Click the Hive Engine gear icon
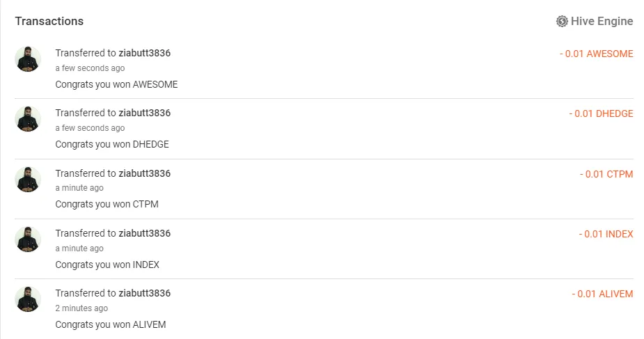This screenshot has height=339, width=644. 562,22
